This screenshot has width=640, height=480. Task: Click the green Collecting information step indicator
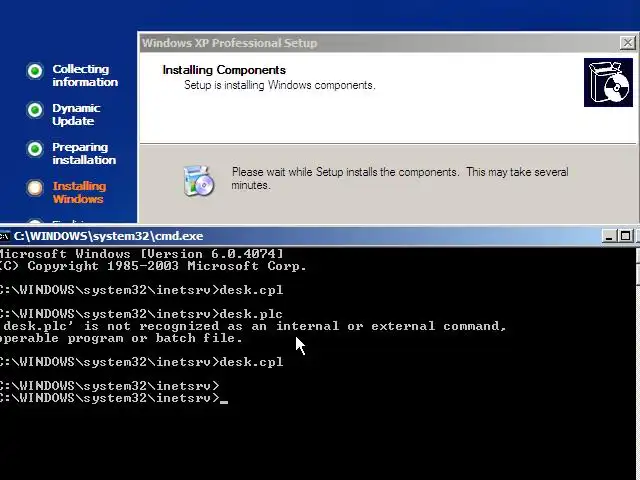[x=35, y=71]
